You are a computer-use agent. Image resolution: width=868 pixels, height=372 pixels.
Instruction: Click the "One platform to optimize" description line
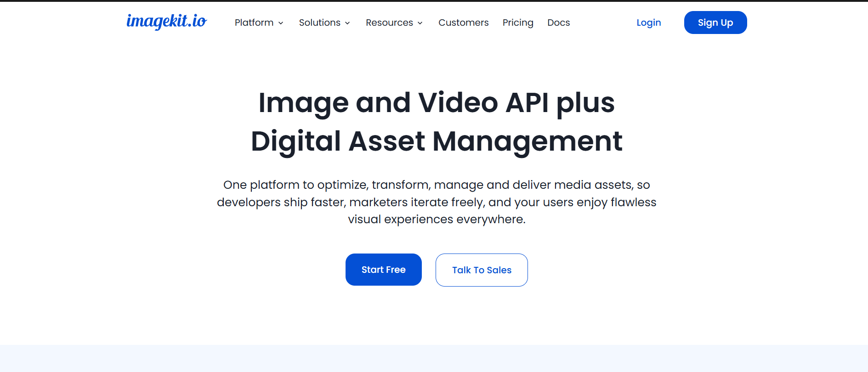(x=436, y=185)
